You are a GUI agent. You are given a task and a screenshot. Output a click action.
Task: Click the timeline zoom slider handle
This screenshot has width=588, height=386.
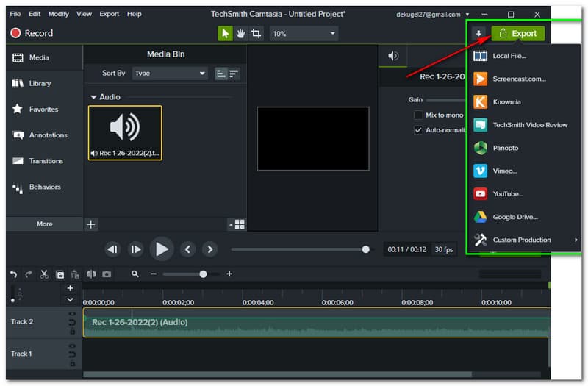203,274
